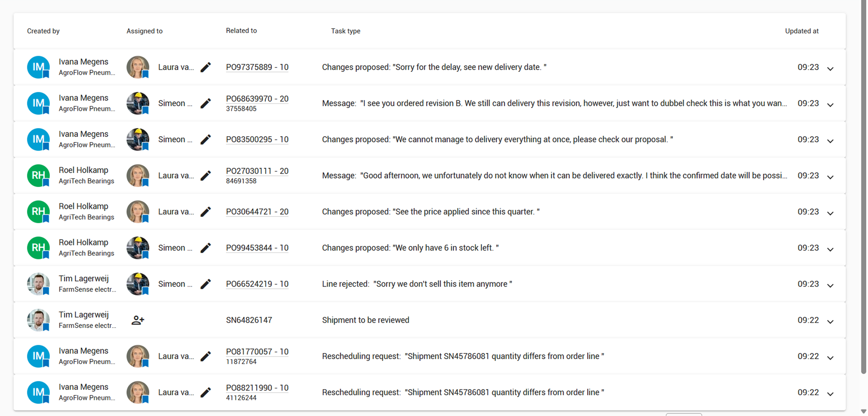Click pencil icon in PO30644721 - 20 row
This screenshot has width=868, height=416.
pos(205,212)
